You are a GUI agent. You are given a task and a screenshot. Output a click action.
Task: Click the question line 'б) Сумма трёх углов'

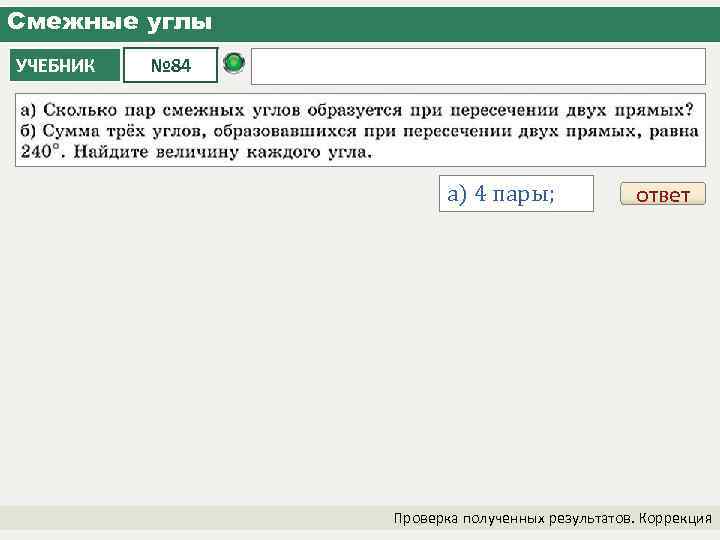[x=360, y=131]
